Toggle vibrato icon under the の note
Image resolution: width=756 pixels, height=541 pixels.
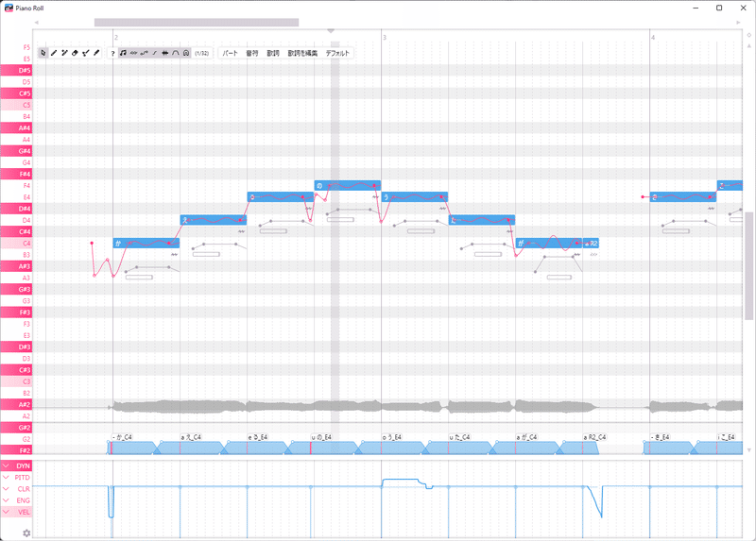375,197
